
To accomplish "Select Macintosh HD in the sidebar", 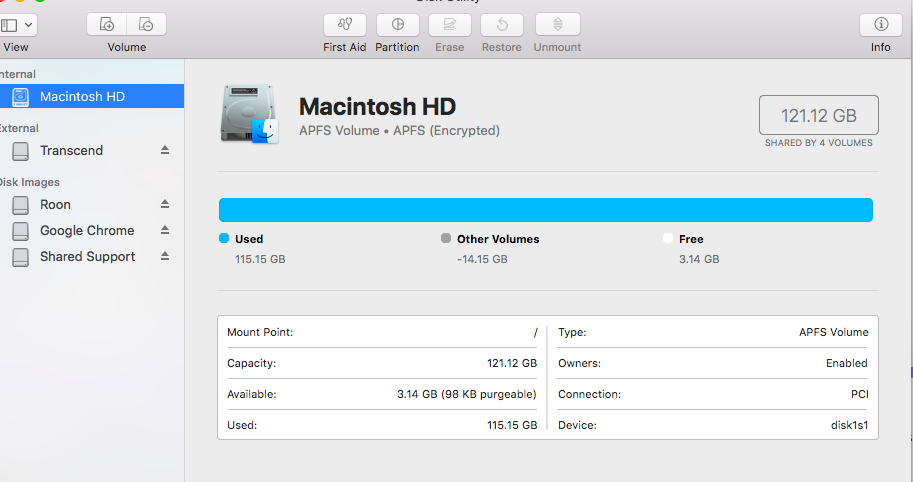I will (92, 96).
